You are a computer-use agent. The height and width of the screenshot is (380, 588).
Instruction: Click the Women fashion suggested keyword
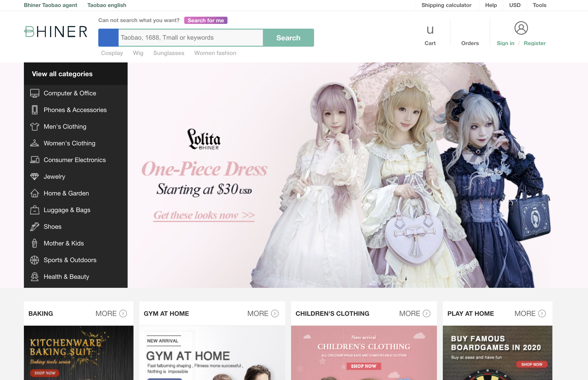coord(215,53)
